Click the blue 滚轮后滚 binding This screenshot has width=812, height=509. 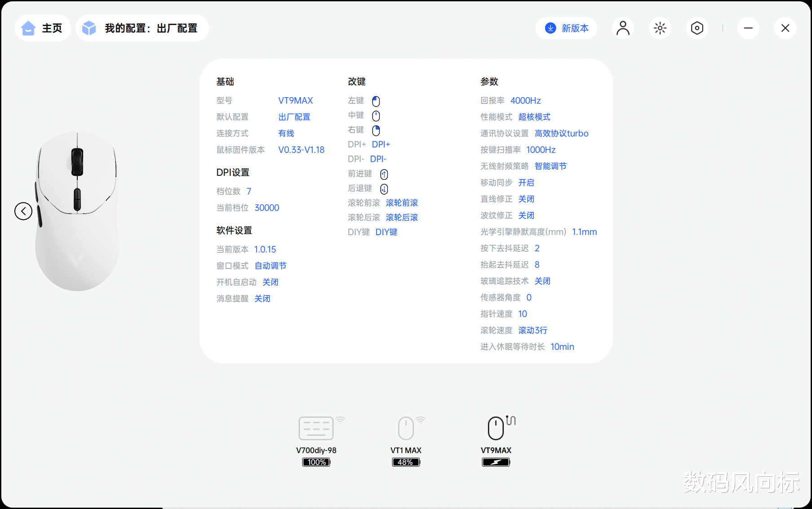pyautogui.click(x=402, y=218)
